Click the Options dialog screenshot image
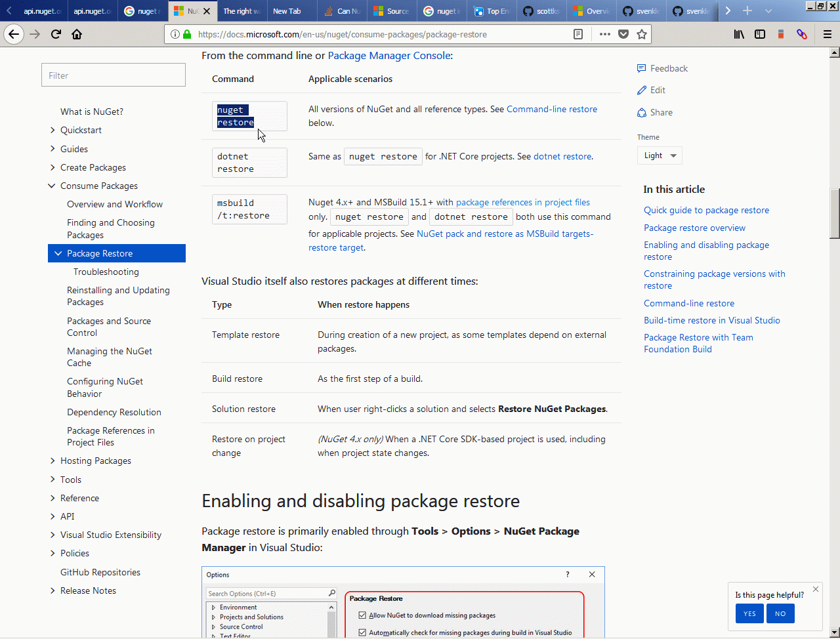 (403, 602)
